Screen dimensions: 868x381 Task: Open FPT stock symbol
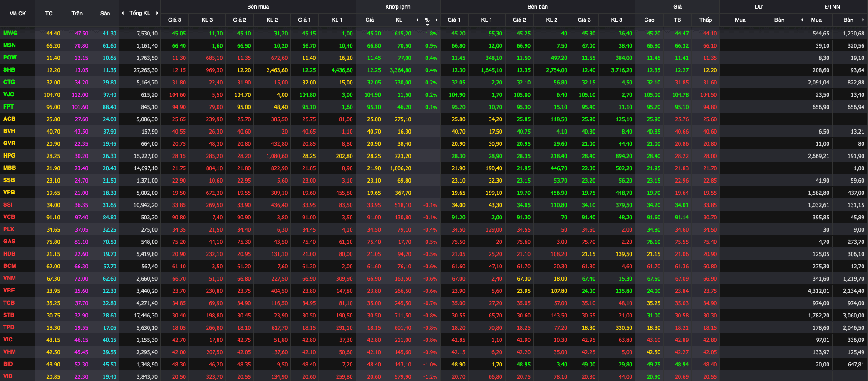(8, 107)
